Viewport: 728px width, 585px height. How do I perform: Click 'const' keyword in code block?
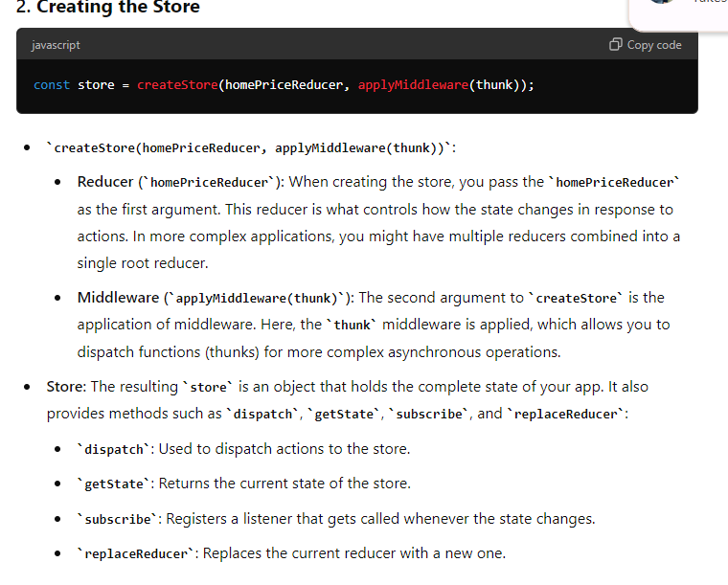click(x=52, y=85)
